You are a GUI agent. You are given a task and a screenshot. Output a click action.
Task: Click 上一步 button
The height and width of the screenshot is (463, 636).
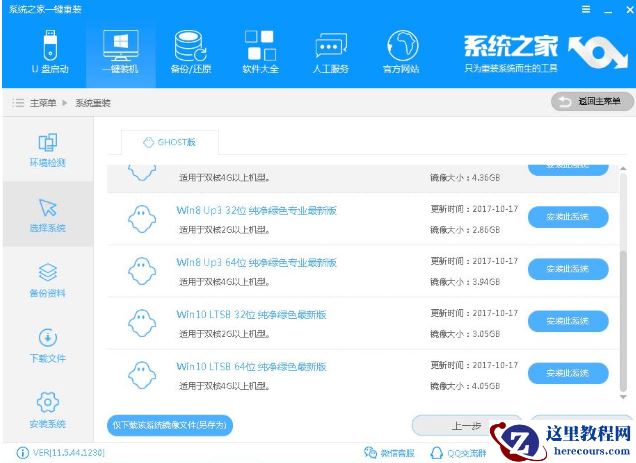pos(466,426)
